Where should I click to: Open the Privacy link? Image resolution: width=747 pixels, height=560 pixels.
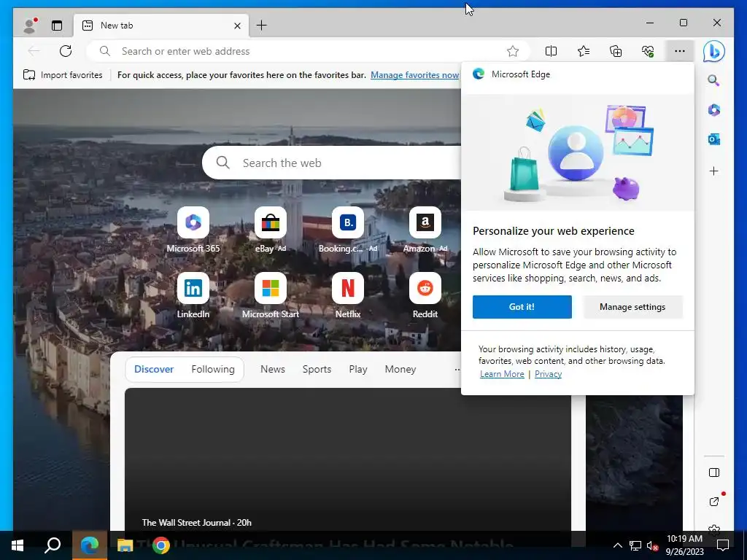coord(548,374)
